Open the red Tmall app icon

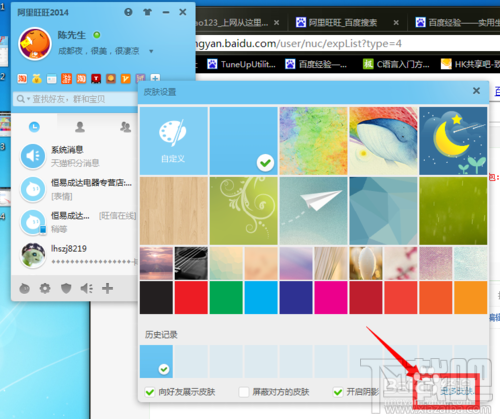pyautogui.click(x=96, y=79)
